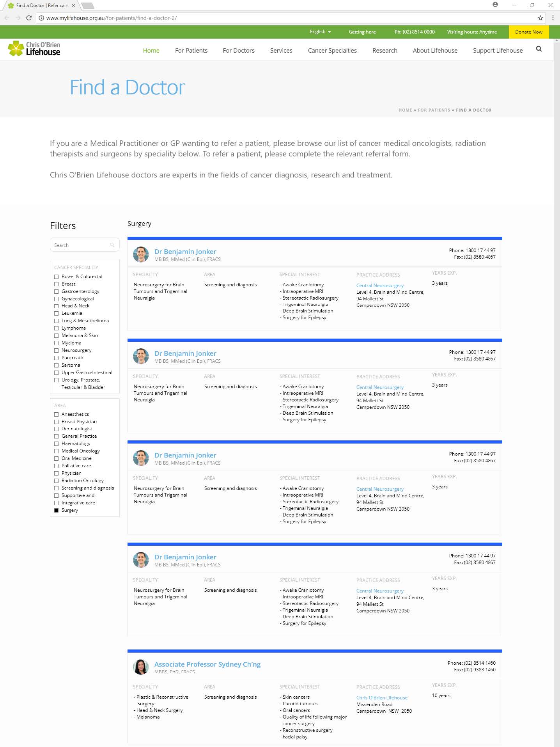Screen dimensions: 560x747
Task: Select the Neurosurgery speciality checkbox
Action: pos(56,350)
